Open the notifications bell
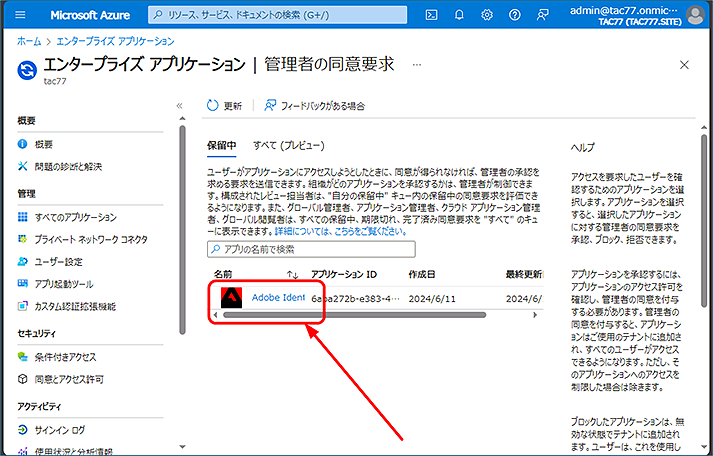The height and width of the screenshot is (456, 713). [x=459, y=15]
